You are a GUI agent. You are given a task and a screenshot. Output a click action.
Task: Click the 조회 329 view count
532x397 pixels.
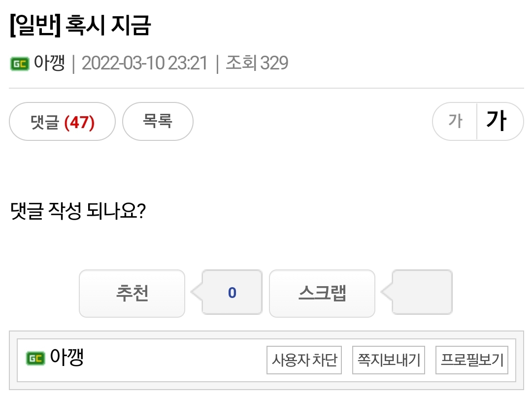(x=257, y=64)
